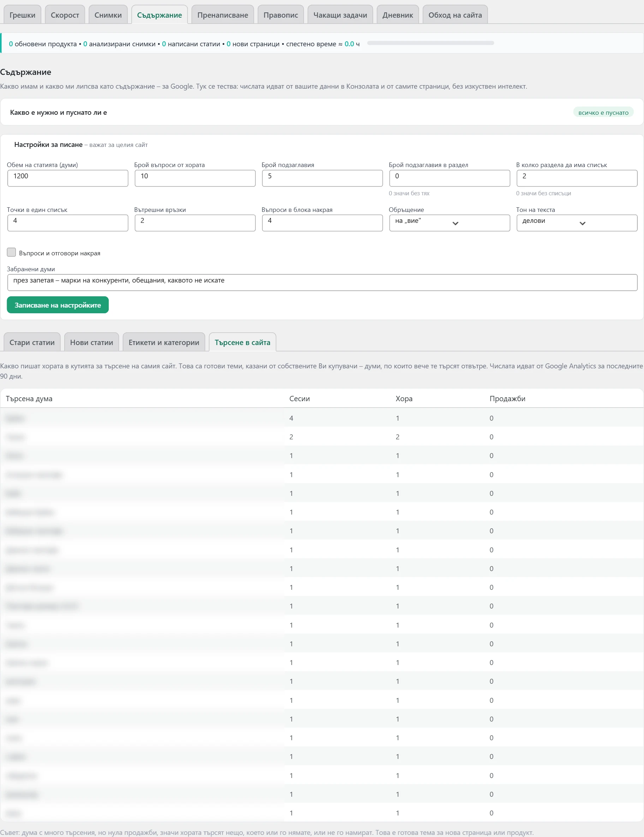644x837 pixels.
Task: Open the Тон на текста dropdown
Action: (577, 222)
